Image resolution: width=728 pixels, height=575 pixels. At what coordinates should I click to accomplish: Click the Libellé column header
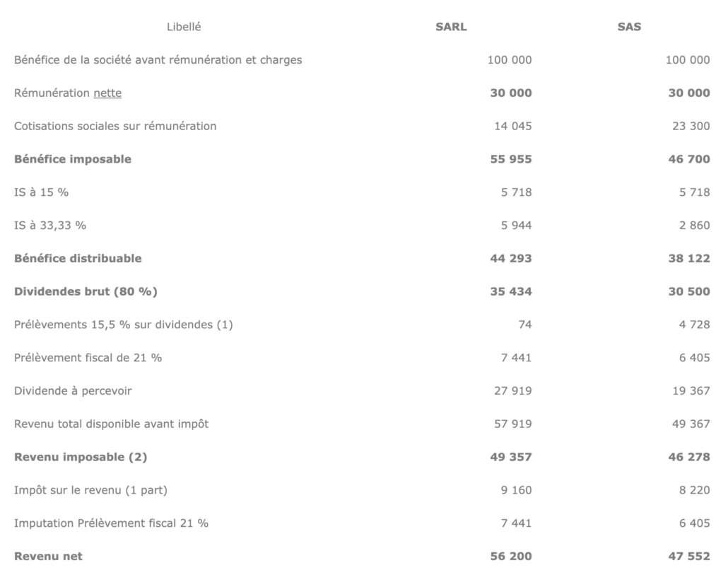(184, 27)
